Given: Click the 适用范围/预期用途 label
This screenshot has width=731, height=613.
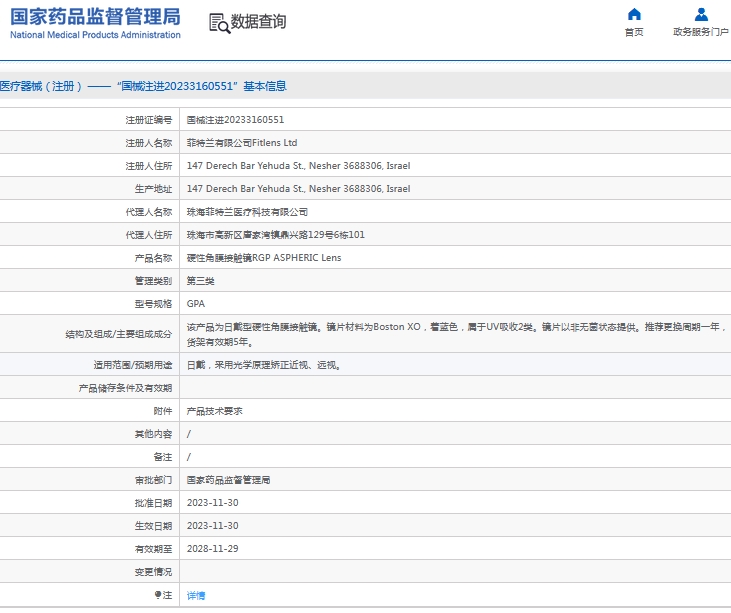Looking at the screenshot, I should [133, 365].
